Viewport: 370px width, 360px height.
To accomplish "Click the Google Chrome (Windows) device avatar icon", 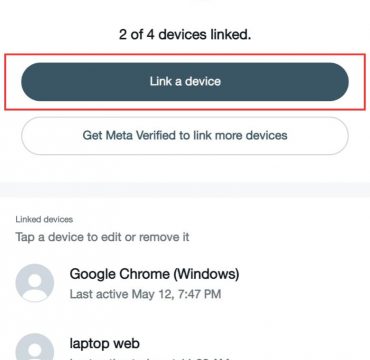I will [x=35, y=283].
